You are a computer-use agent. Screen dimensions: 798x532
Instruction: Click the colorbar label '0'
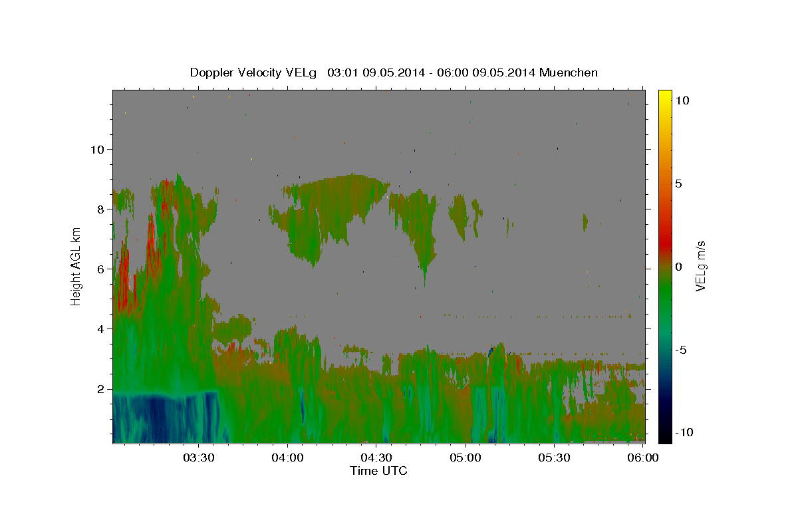tap(678, 267)
